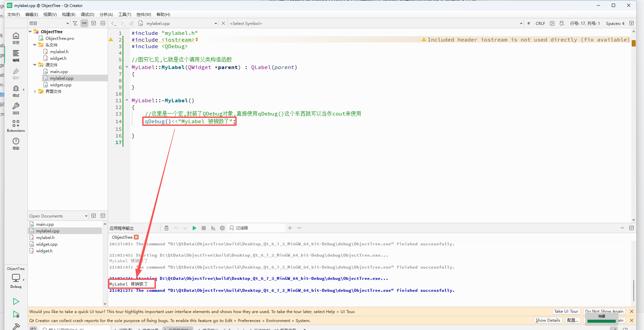
Task: Click the CRLF line ending selector
Action: click(x=540, y=23)
